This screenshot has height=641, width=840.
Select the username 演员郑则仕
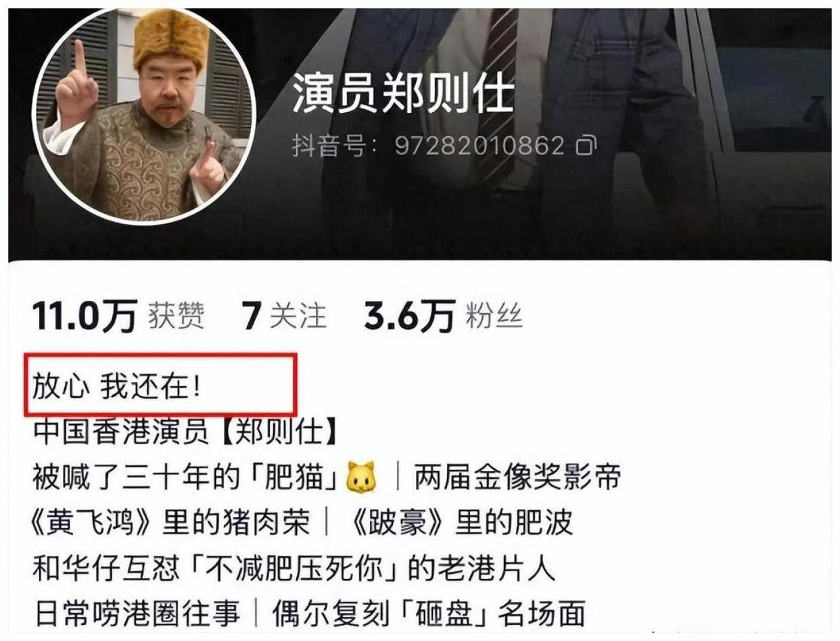[x=404, y=94]
